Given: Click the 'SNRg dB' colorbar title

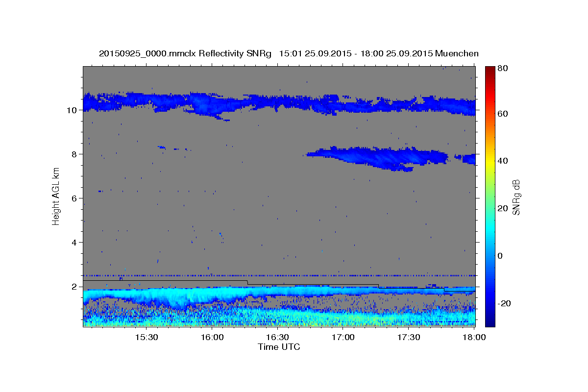Looking at the screenshot, I should point(516,197).
